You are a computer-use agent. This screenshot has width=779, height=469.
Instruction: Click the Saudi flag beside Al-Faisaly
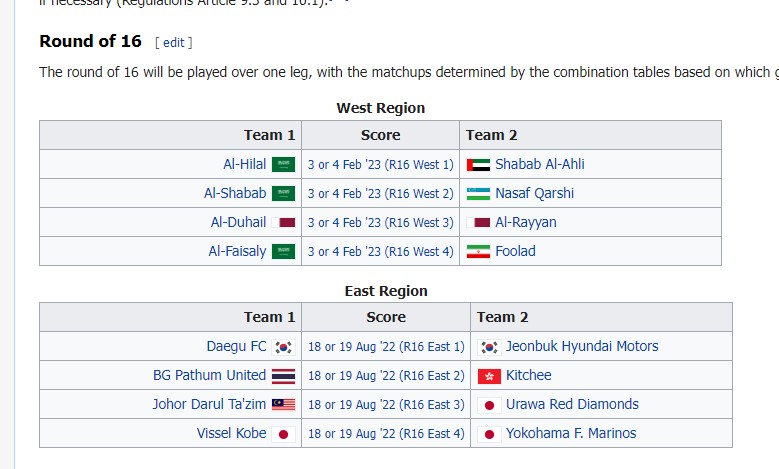pyautogui.click(x=284, y=252)
